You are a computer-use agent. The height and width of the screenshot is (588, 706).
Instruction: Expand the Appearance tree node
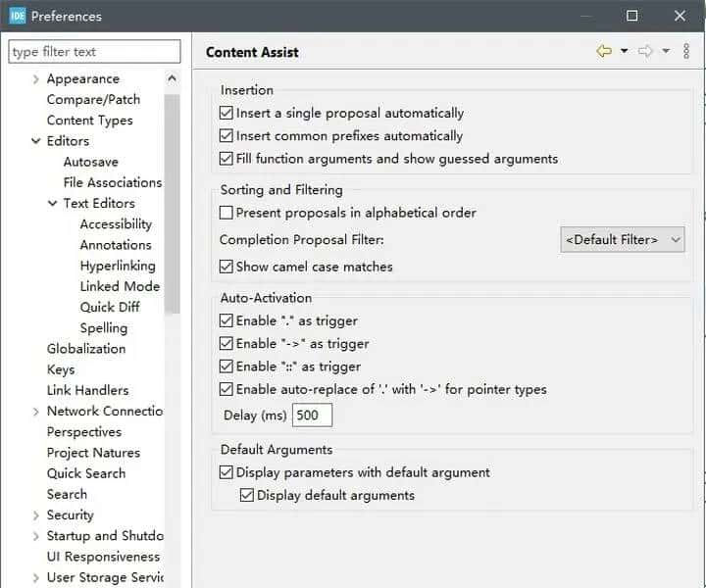tap(36, 79)
